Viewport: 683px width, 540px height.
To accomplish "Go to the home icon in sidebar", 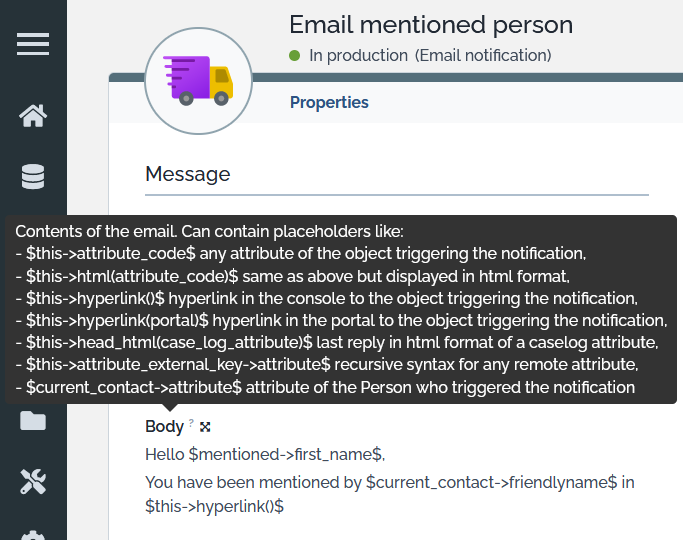I will tap(33, 116).
